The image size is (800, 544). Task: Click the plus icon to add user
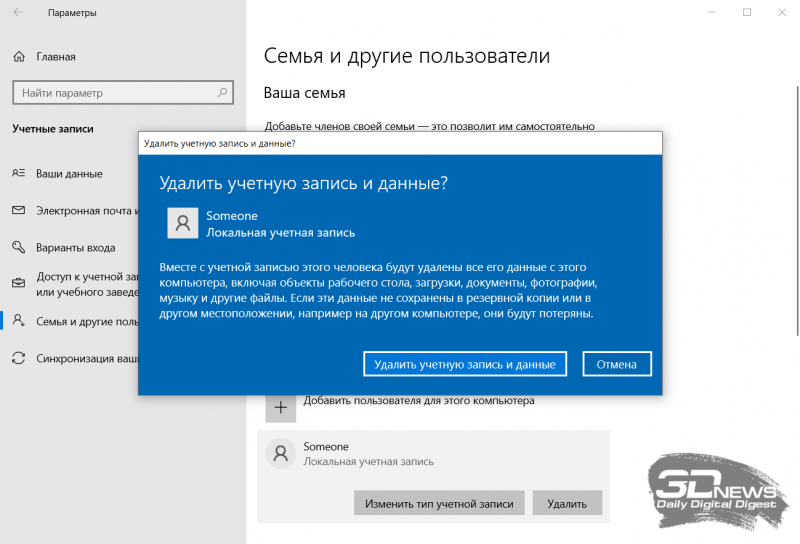click(x=281, y=407)
